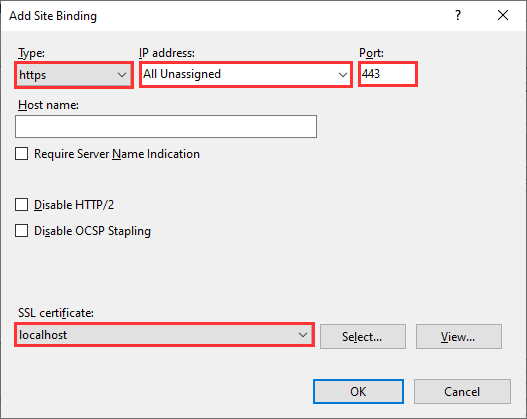Viewport: 527px width, 419px height.
Task: Click the chevron arrow of Type combo
Action: [122, 75]
